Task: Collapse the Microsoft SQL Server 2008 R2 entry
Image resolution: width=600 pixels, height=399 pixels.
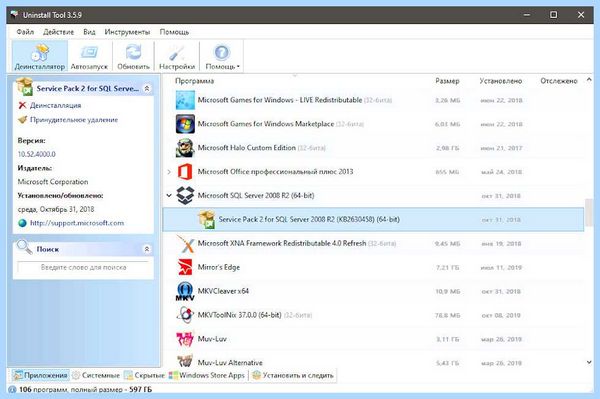Action: 169,195
